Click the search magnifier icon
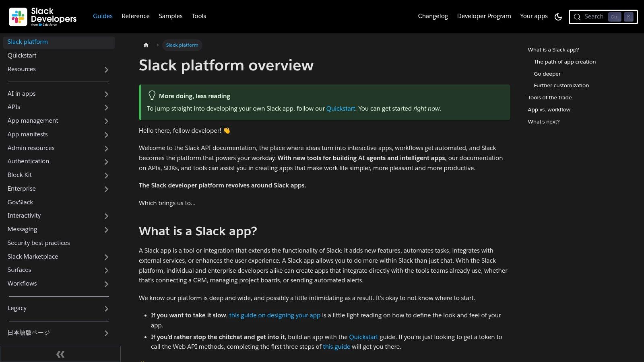This screenshot has width=644, height=362. point(577,17)
